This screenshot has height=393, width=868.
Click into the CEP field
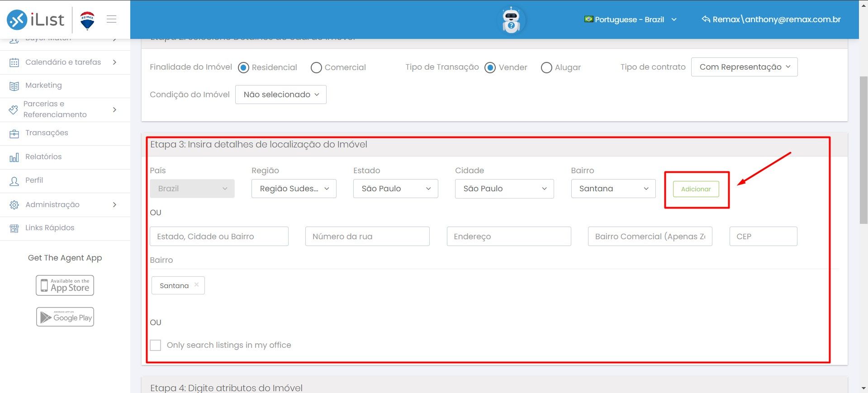(x=763, y=237)
